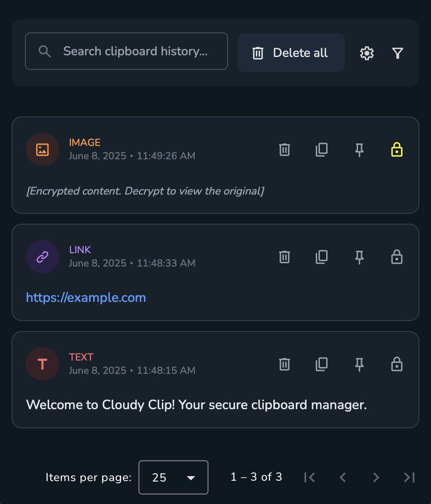The height and width of the screenshot is (504, 431).
Task: Delete the LINK clipboard entry
Action: pos(285,257)
